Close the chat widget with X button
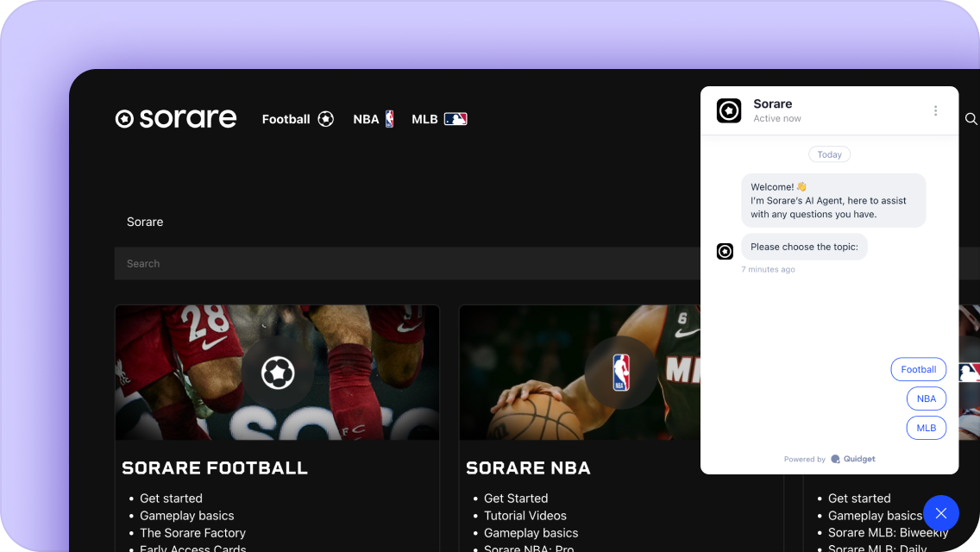Screen dimensions: 980x552 point(940,513)
